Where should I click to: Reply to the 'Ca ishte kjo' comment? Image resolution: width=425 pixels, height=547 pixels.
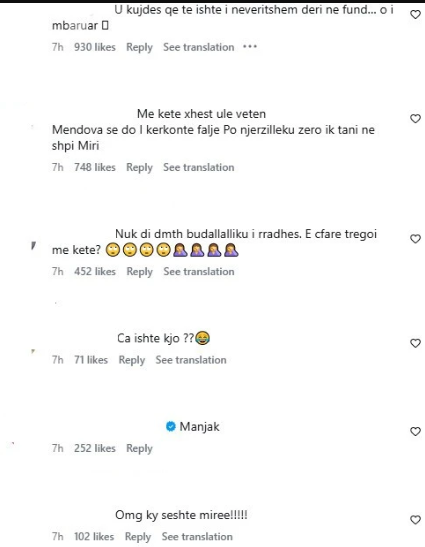[x=132, y=360]
